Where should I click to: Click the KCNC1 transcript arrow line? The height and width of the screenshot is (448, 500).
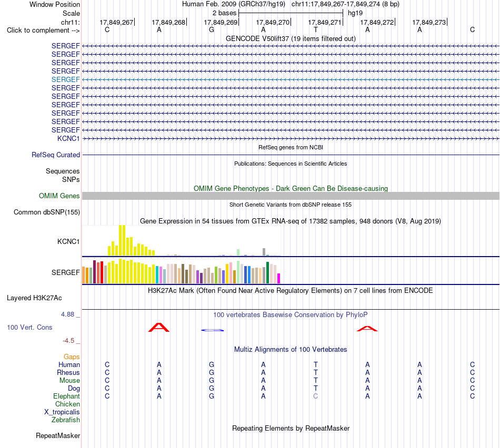(x=291, y=139)
